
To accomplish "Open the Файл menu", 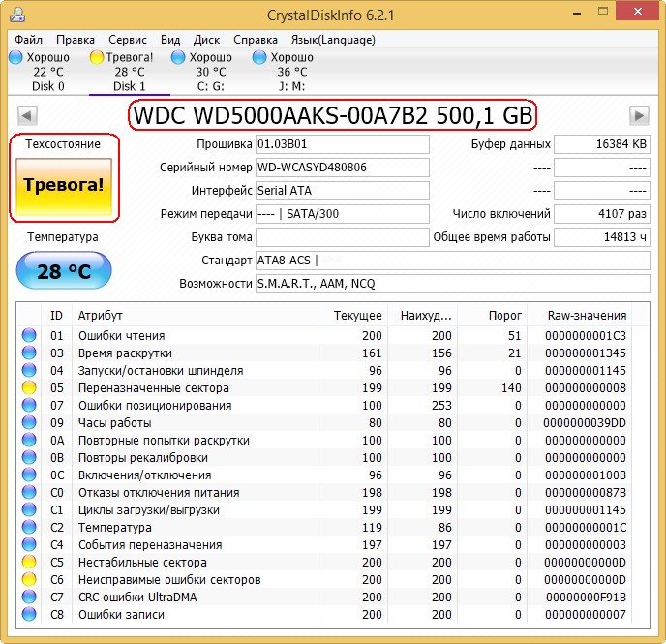I will pyautogui.click(x=28, y=40).
